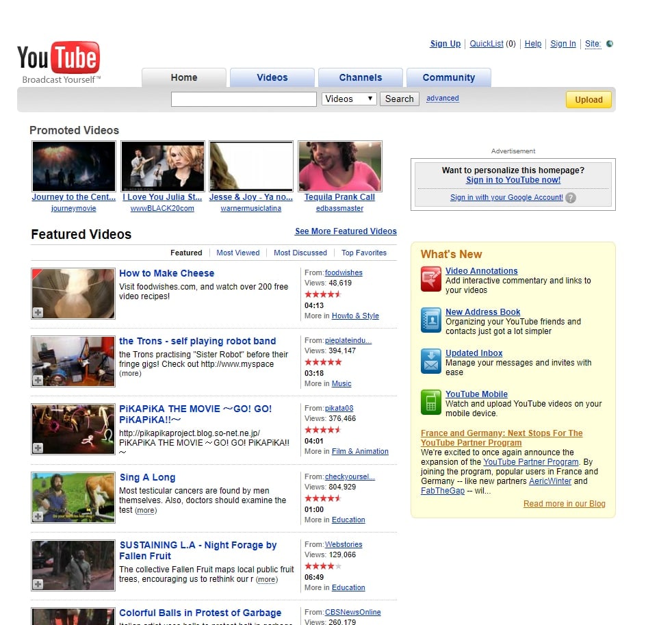
Task: Click the Sign In link
Action: 563,44
